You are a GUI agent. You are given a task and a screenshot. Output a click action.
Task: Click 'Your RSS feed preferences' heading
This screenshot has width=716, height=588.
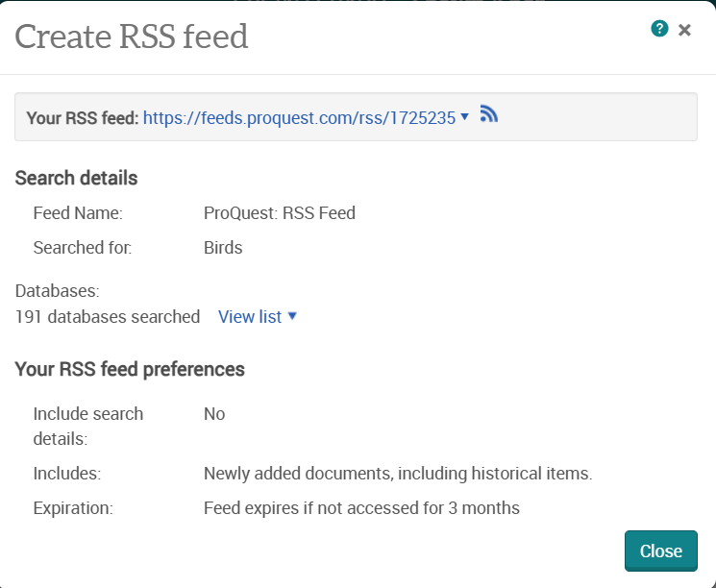click(x=130, y=369)
